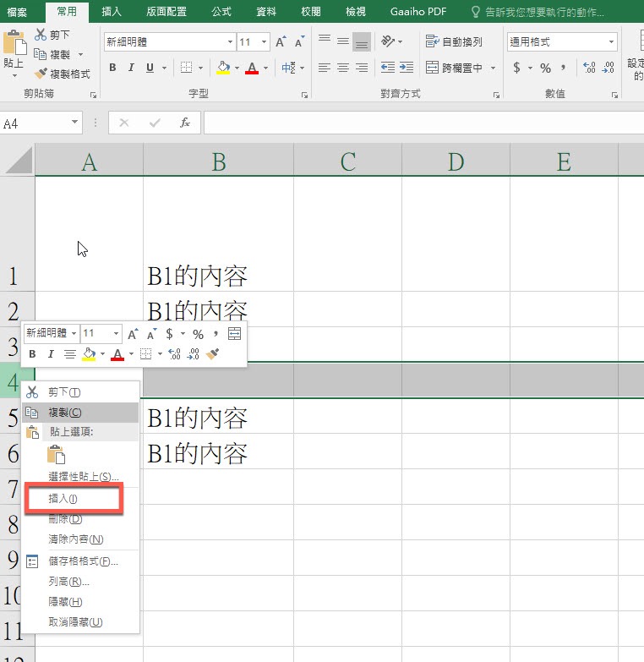Click merge and center in mini toolbar
This screenshot has height=662, width=644.
[x=234, y=333]
